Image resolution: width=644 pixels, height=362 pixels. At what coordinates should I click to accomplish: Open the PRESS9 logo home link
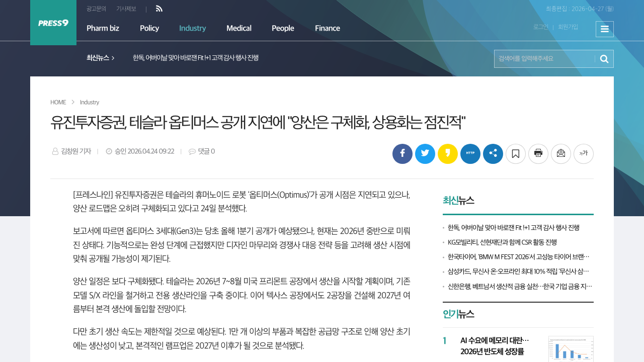(53, 23)
